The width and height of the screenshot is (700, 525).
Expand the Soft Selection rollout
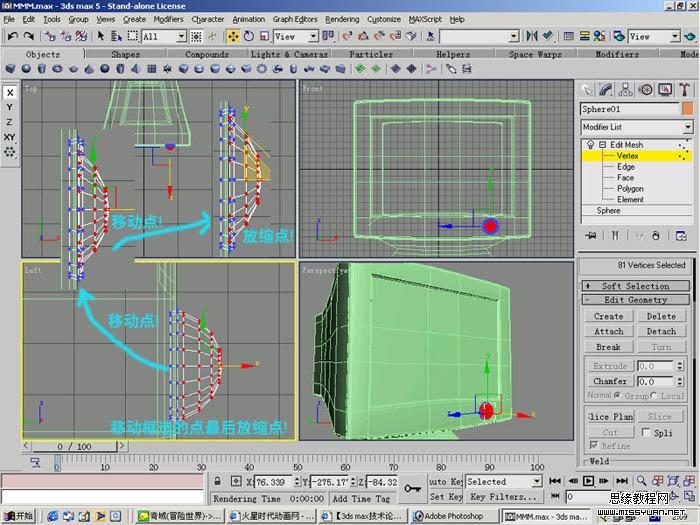click(x=636, y=286)
